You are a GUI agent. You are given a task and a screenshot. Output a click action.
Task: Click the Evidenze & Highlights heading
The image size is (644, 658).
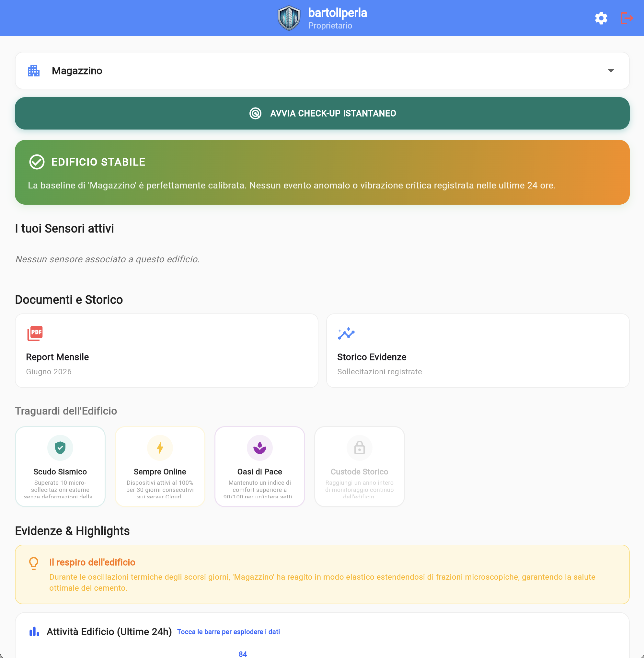pos(72,531)
